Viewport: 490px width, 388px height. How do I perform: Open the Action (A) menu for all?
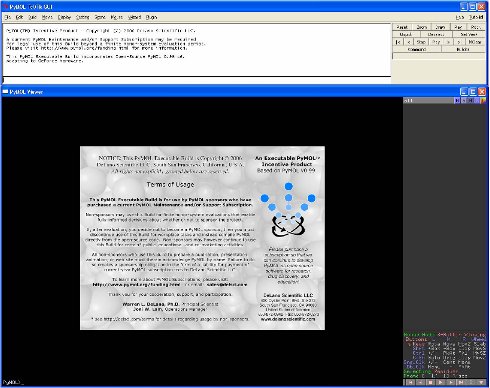[457, 100]
